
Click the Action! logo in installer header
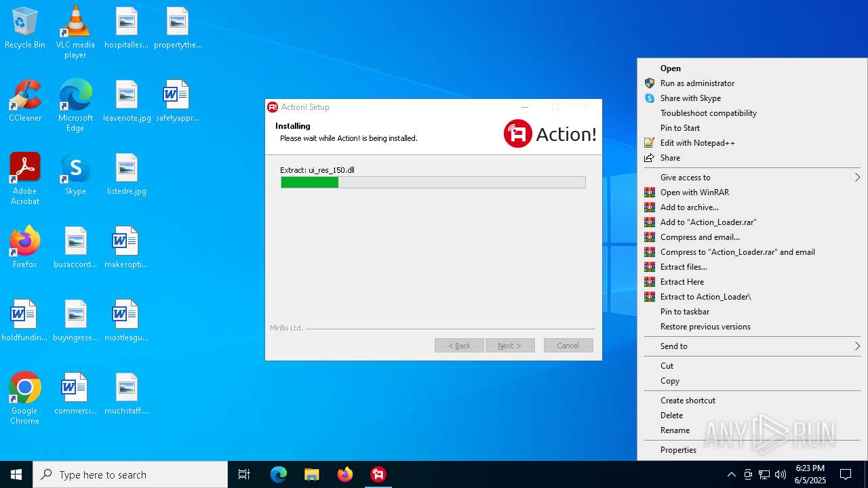click(550, 134)
